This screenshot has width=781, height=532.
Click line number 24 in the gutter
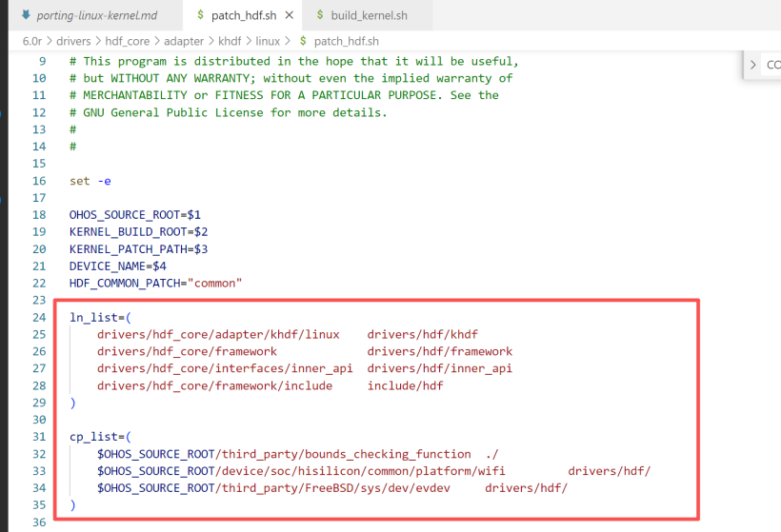pyautogui.click(x=38, y=317)
